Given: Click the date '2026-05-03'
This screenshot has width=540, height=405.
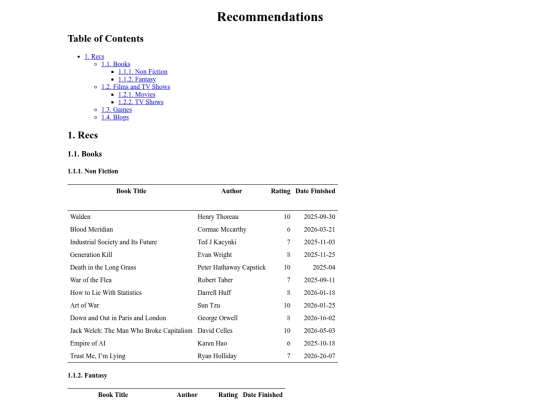Looking at the screenshot, I should [x=319, y=331].
